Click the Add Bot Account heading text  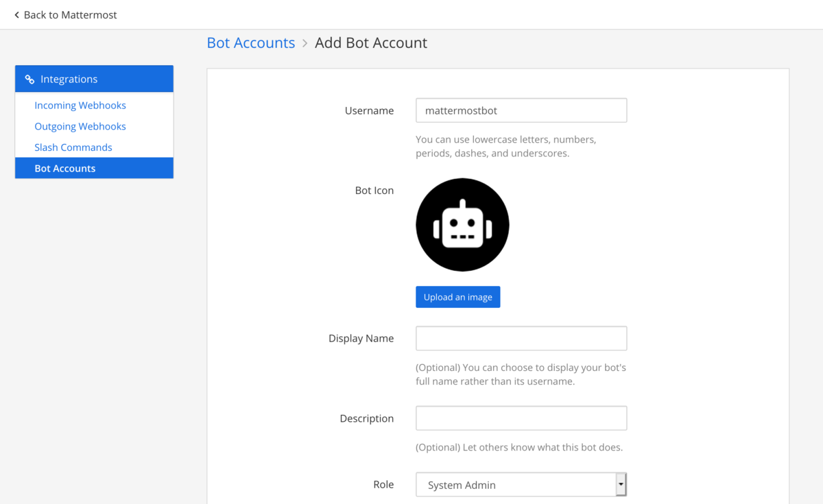[371, 43]
